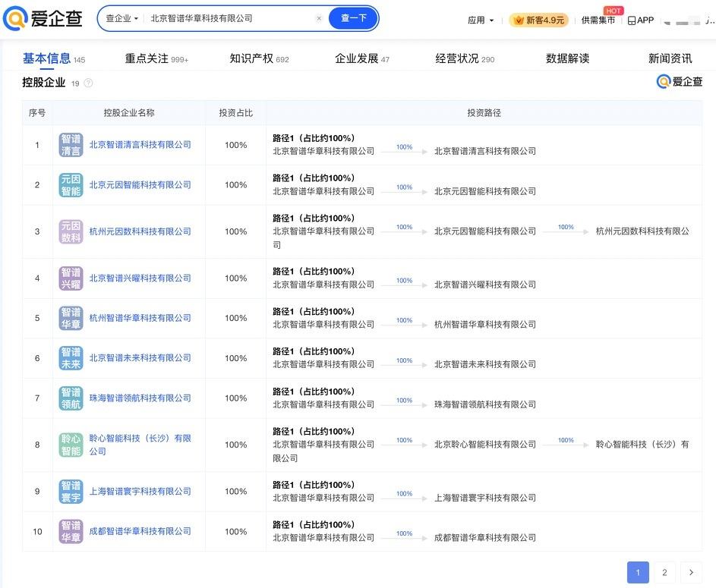This screenshot has width=716, height=588.
Task: Click the company name search input field
Action: pyautogui.click(x=228, y=18)
